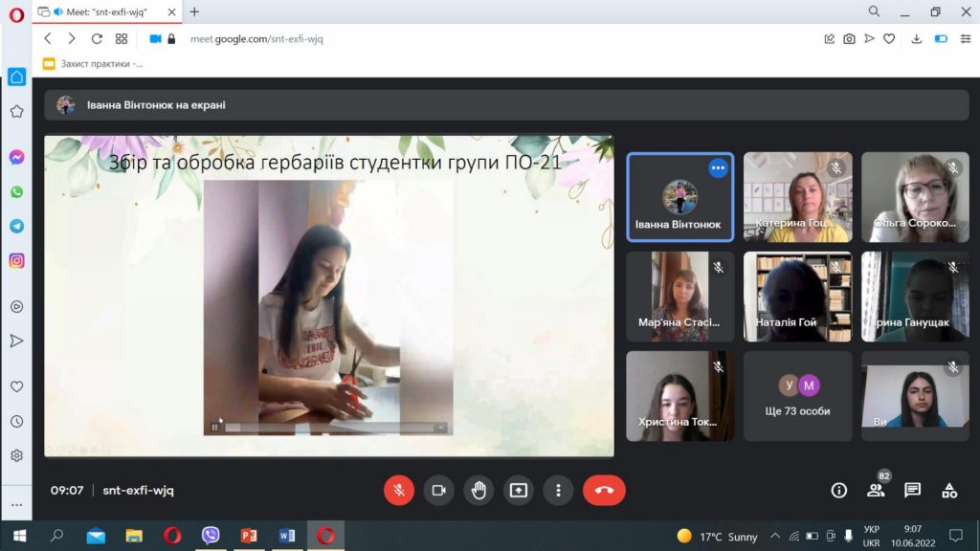The image size is (980, 551).
Task: Unmute the microphone in Meet controls
Action: point(399,491)
